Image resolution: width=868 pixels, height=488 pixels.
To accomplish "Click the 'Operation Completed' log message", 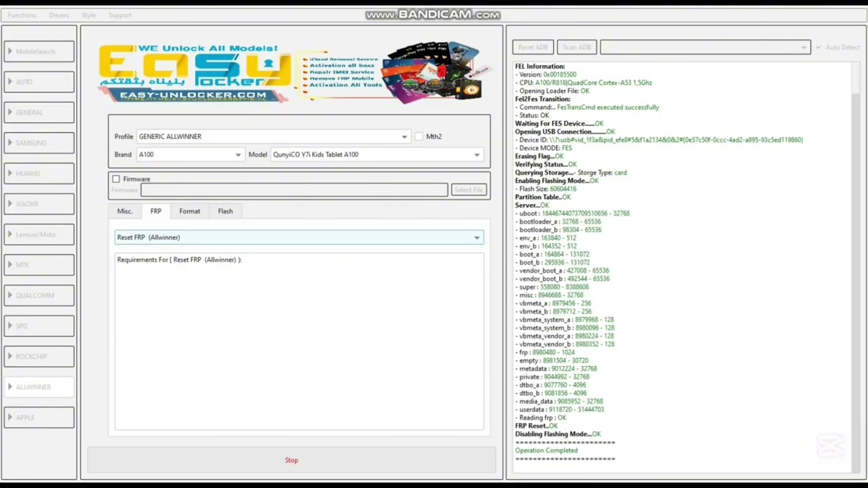I will [547, 450].
